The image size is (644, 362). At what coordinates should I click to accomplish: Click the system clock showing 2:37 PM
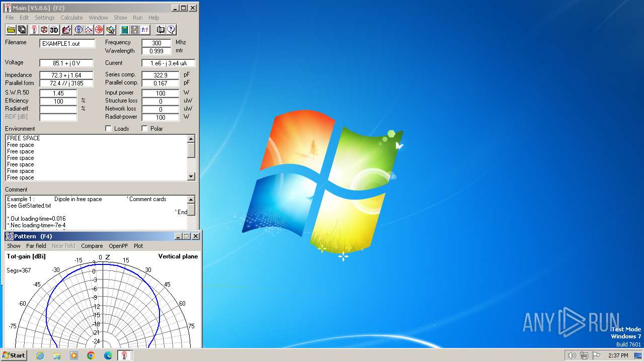tap(618, 355)
